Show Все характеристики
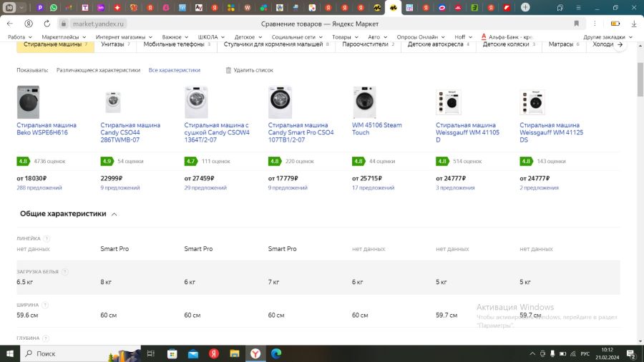 pos(174,70)
